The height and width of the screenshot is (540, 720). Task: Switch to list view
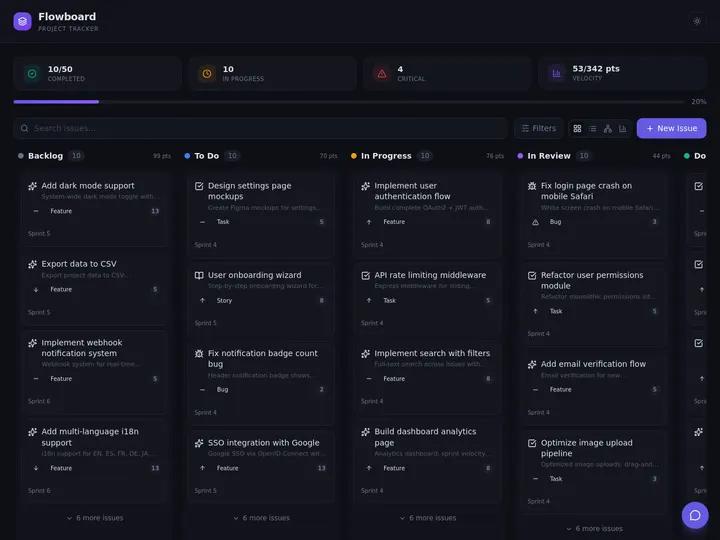[592, 129]
